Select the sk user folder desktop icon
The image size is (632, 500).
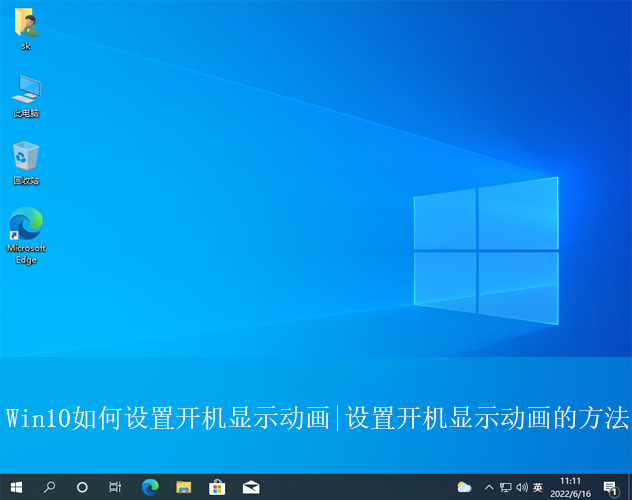click(x=26, y=28)
